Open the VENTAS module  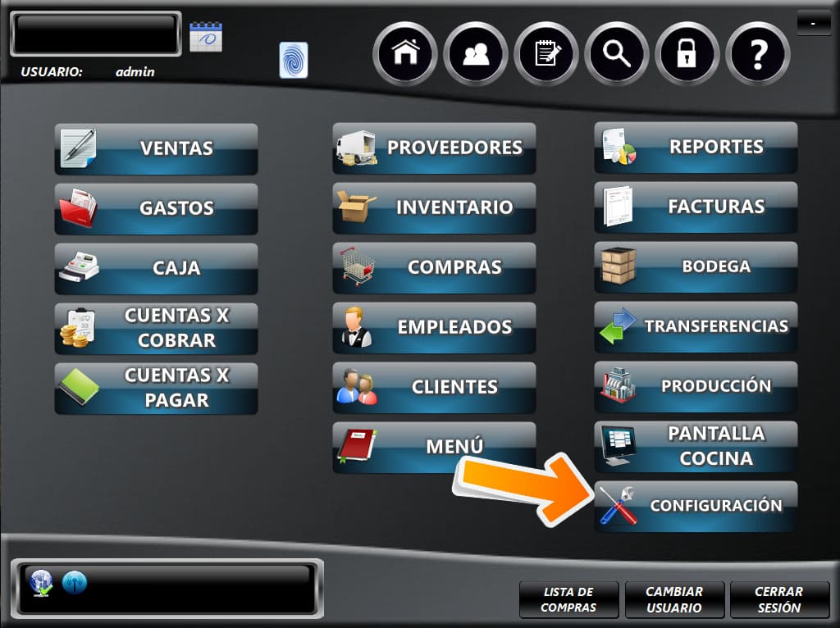(156, 148)
